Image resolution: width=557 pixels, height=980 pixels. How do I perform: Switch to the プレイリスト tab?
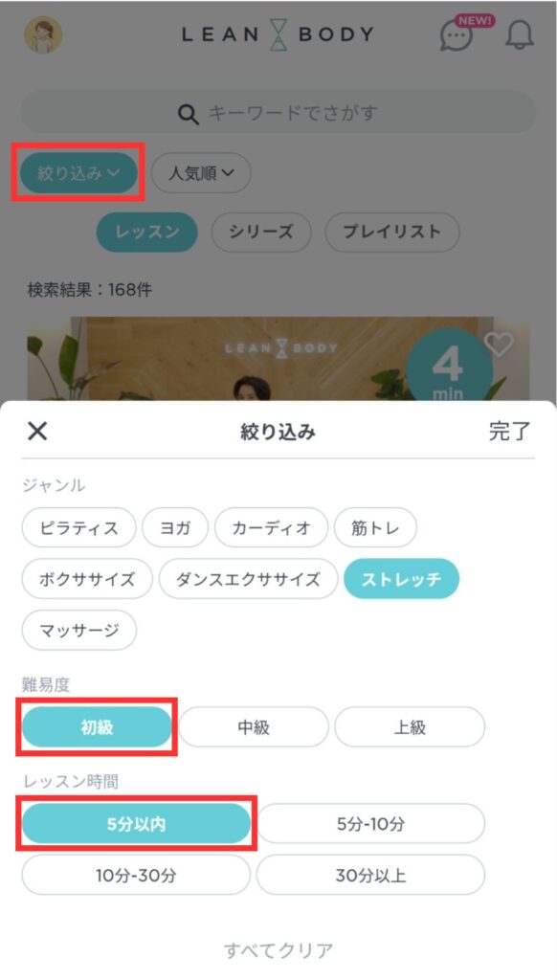tap(392, 232)
